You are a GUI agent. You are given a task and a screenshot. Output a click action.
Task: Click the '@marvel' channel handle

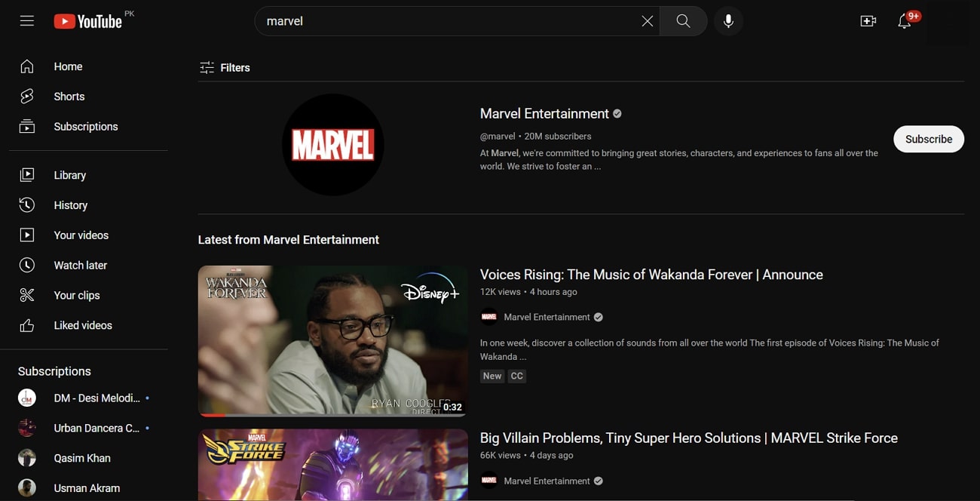[498, 137]
